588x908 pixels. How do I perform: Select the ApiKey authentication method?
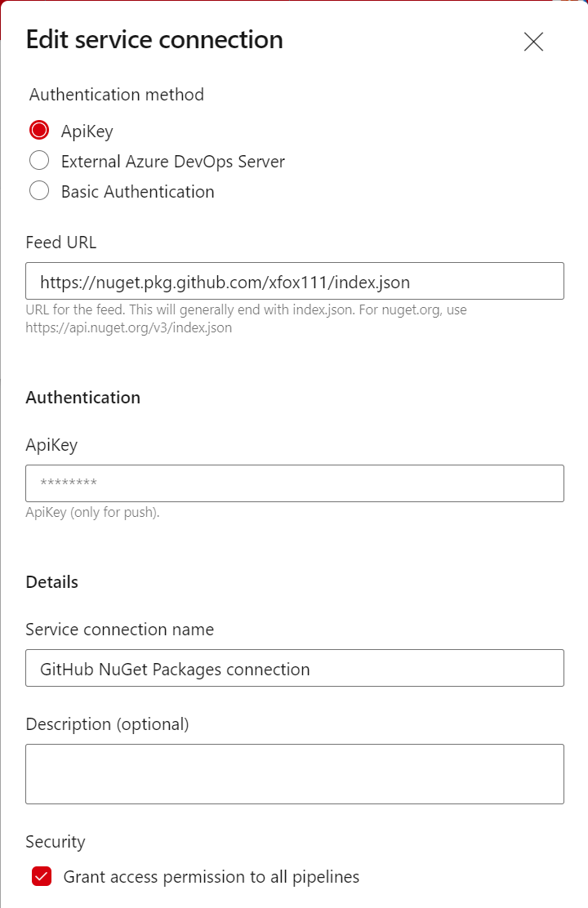(x=38, y=129)
